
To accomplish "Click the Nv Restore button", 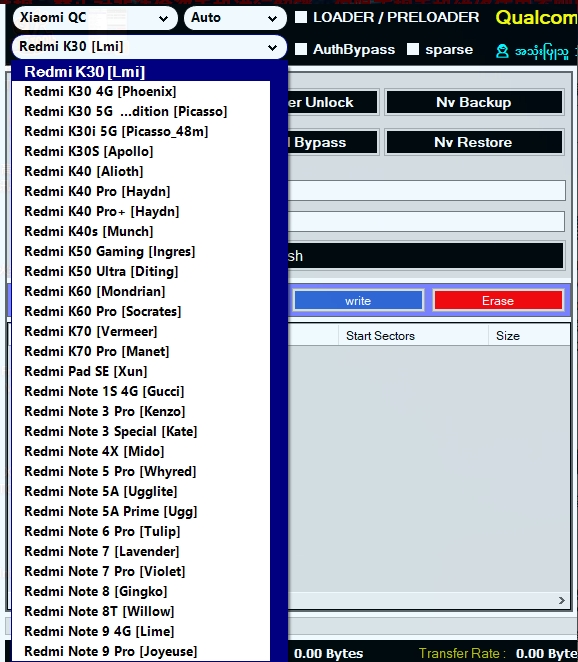I will click(x=474, y=142).
